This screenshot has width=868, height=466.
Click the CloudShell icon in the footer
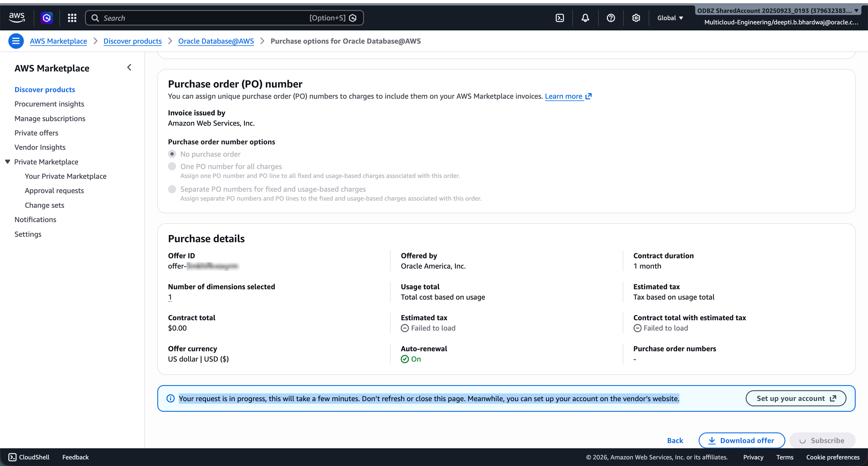12,457
